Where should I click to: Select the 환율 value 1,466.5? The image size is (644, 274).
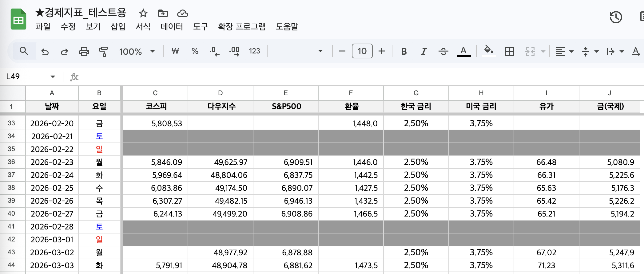(351, 213)
